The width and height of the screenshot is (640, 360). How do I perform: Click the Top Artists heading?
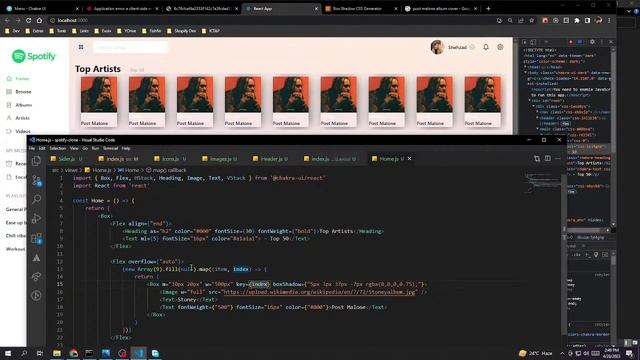[98, 69]
